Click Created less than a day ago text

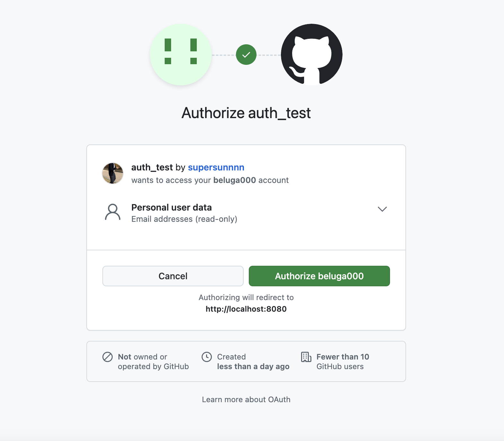[253, 362]
